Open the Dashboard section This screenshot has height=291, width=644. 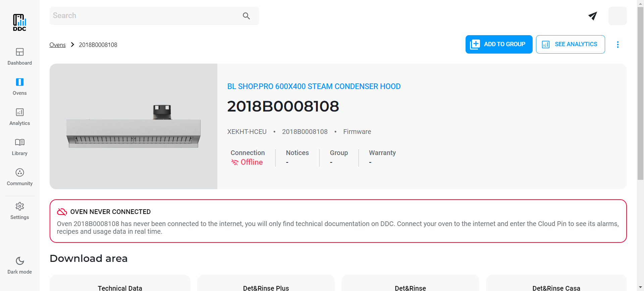point(19,56)
